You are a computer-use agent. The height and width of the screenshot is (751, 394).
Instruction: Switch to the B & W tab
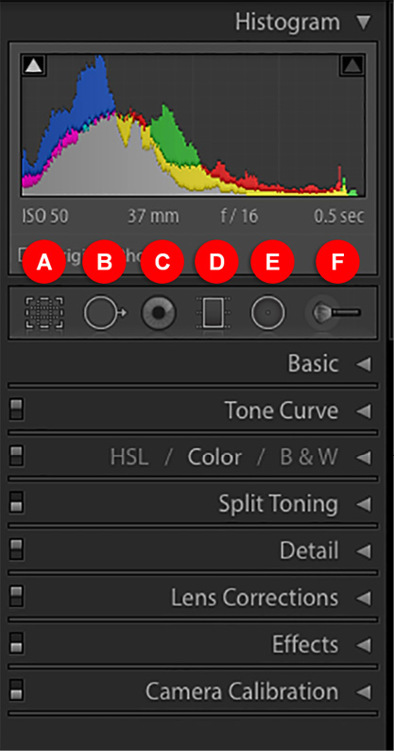point(309,458)
